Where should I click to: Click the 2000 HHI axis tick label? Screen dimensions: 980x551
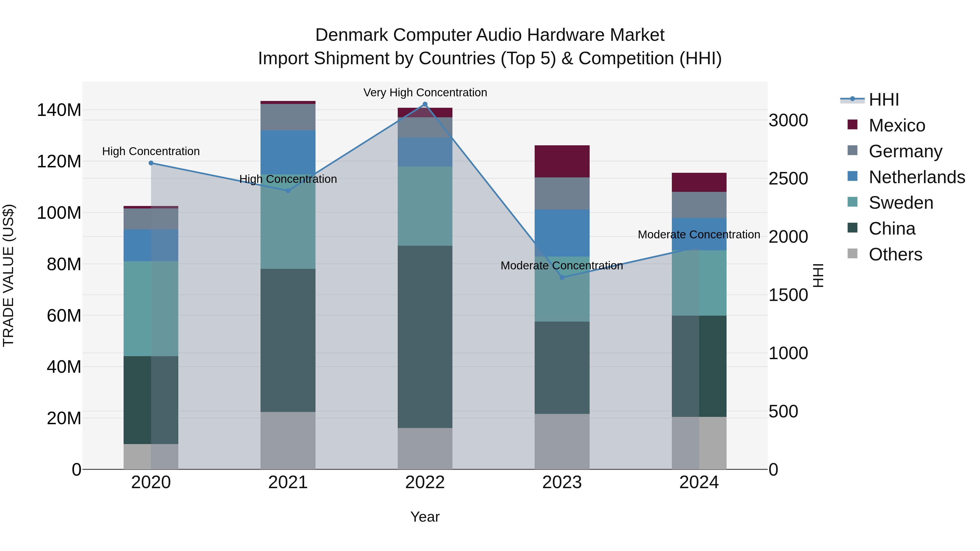coord(788,237)
